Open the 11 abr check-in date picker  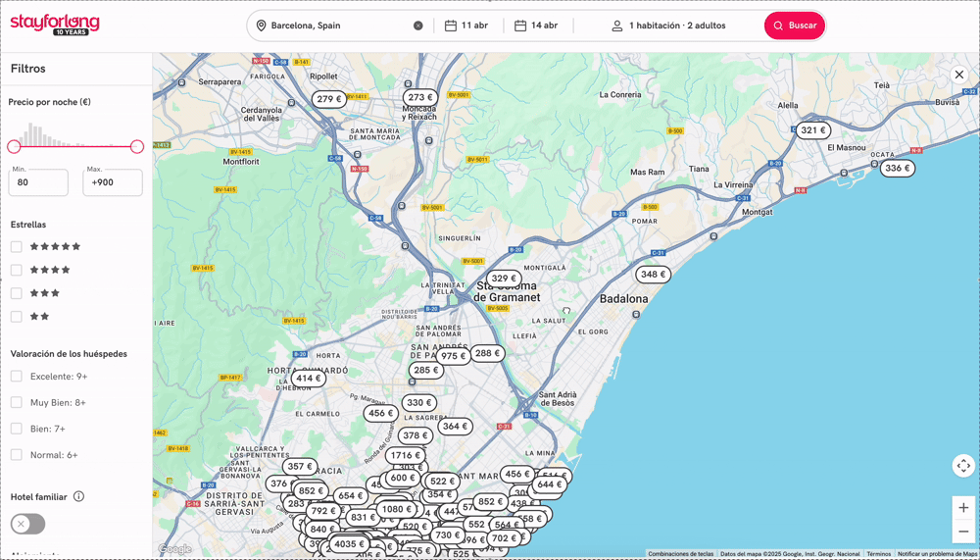click(x=466, y=25)
